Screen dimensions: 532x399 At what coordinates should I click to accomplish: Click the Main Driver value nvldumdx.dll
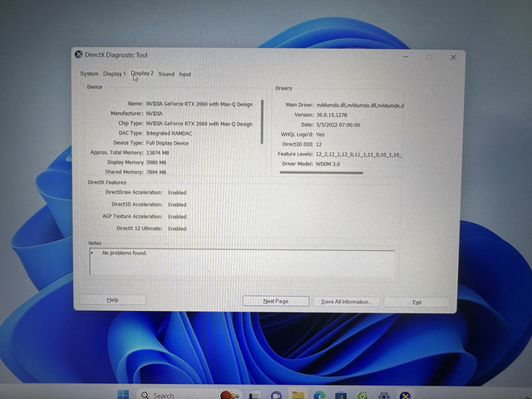[360, 106]
